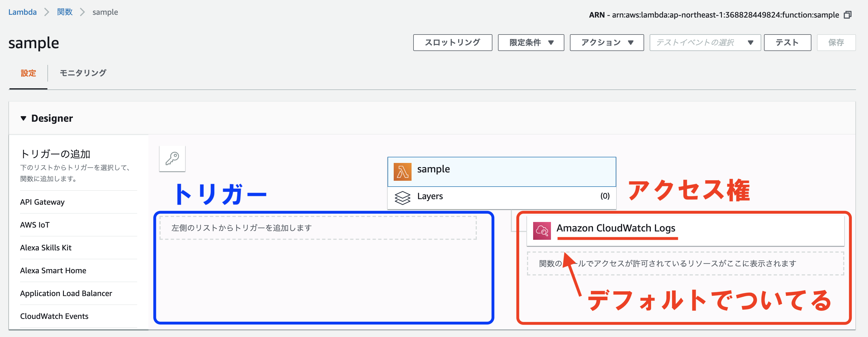Select the Amazon CloudWatch Logs resource
The width and height of the screenshot is (868, 337).
tap(685, 231)
